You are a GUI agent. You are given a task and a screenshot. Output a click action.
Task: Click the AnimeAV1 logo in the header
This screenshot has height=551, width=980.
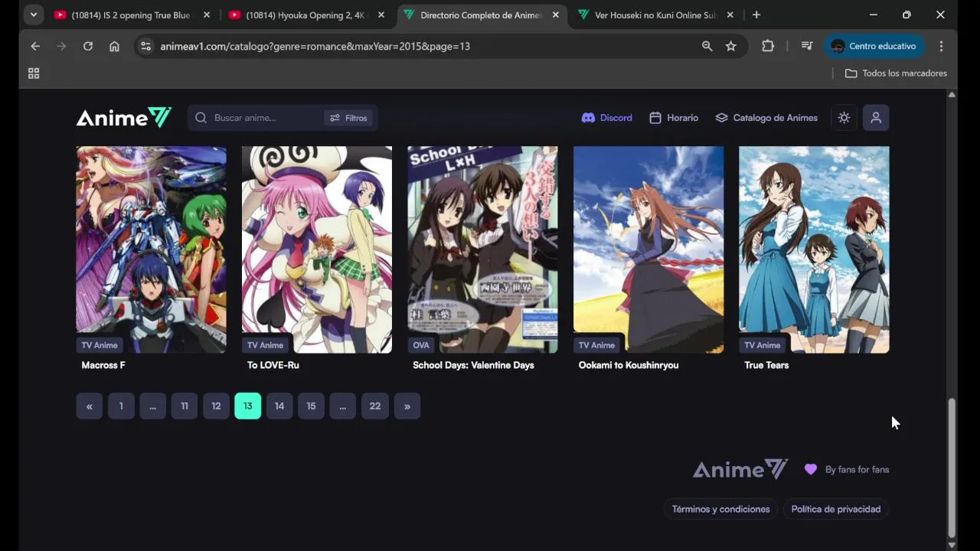(x=123, y=118)
